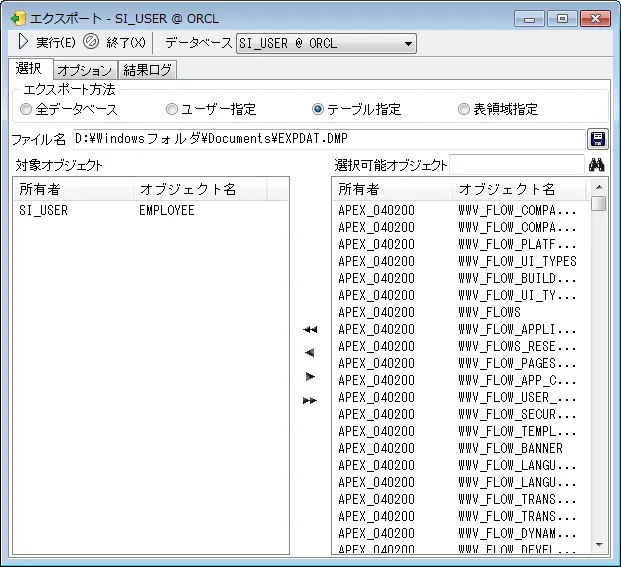
Task: Click the export window title icon
Action: click(x=18, y=19)
